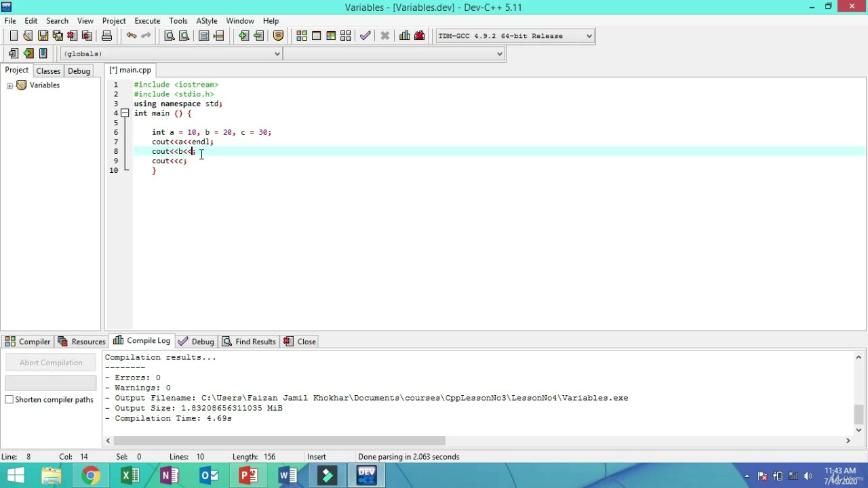Open the Project menu
The image size is (868, 488).
[x=114, y=21]
